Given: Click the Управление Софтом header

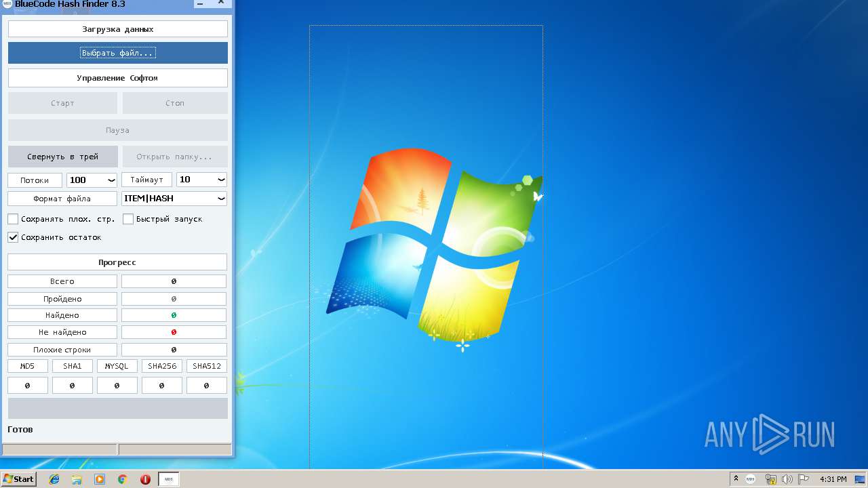Looking at the screenshot, I should tap(118, 78).
